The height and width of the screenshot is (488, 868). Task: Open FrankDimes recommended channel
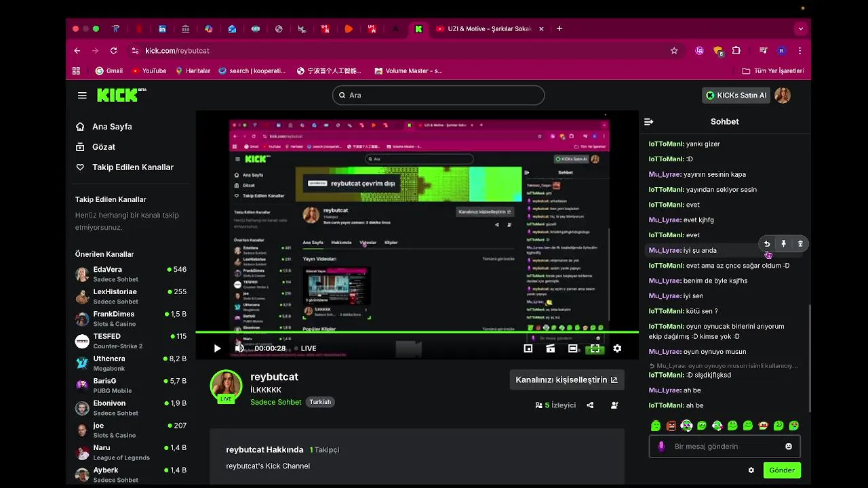click(131, 319)
